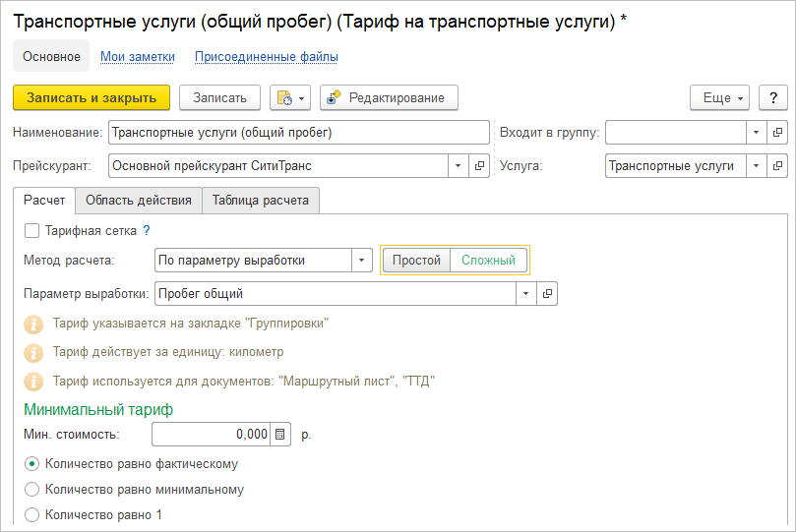Viewport: 796px width, 532px height.
Task: Switch the mode toggle to Простой
Action: [x=416, y=261]
